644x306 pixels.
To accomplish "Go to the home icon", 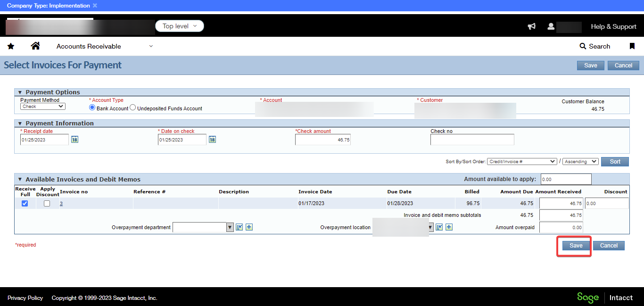I will [35, 46].
